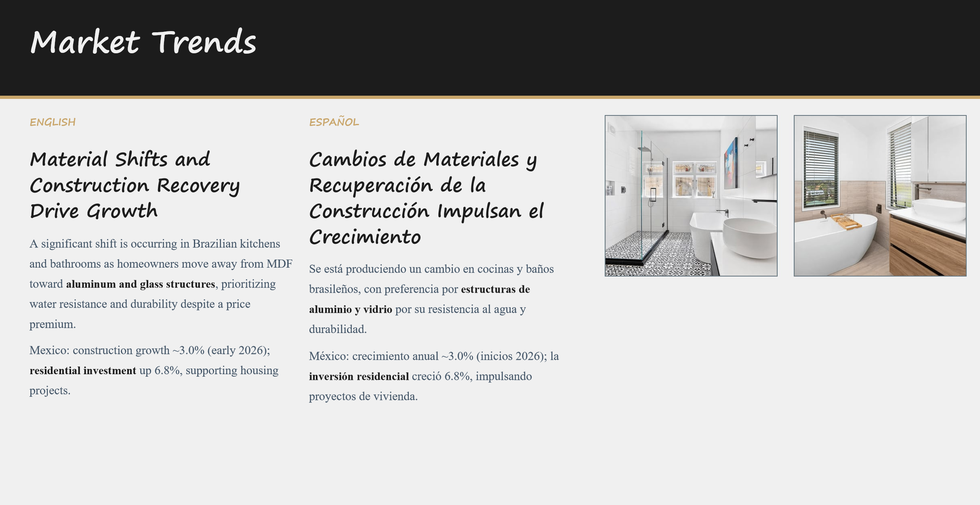Open the bathroom photo with wooden vanity

880,196
